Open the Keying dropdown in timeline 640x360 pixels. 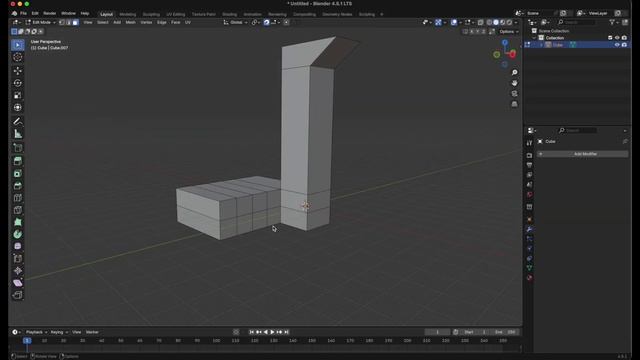(x=59, y=332)
